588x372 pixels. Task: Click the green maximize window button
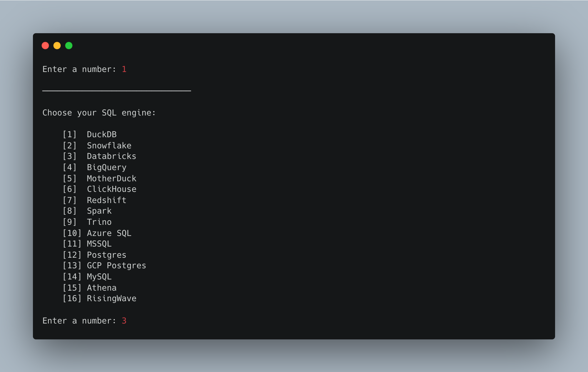(69, 46)
